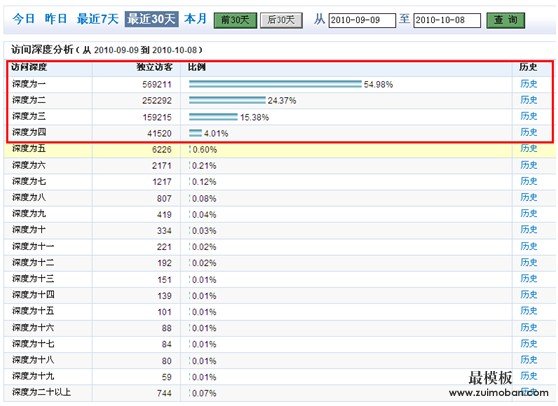Click the 54.98% proportion bar
This screenshot has height=406, width=558.
tap(275, 84)
